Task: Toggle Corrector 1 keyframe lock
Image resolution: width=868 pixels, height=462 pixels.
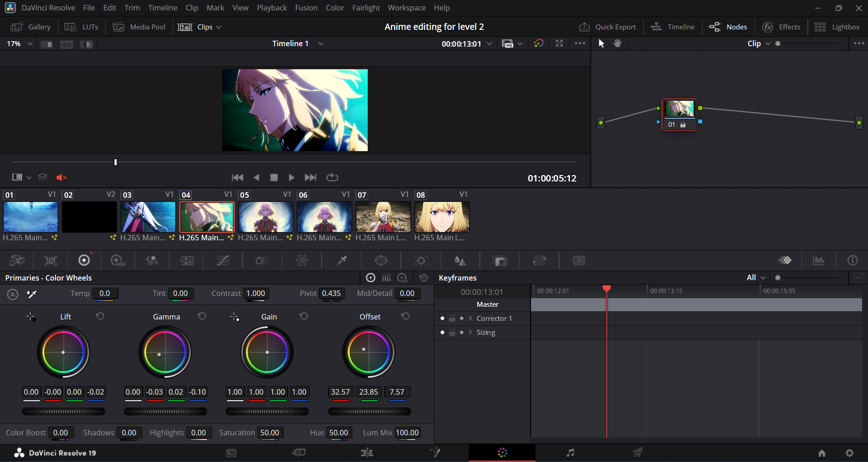Action: coord(452,319)
